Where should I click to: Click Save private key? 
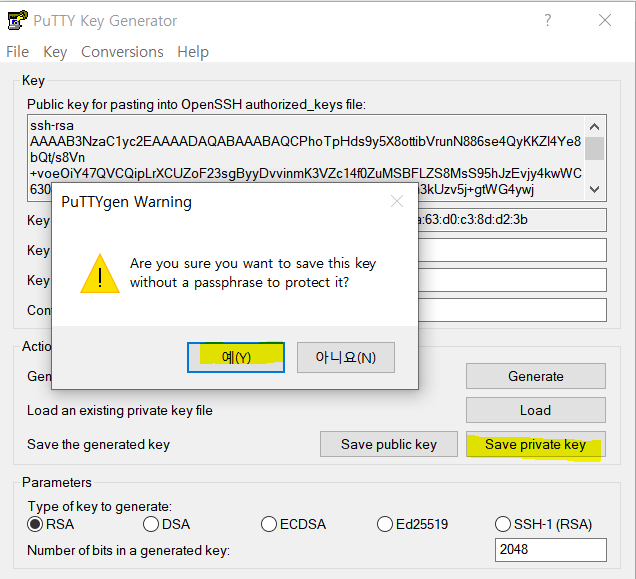(x=535, y=444)
